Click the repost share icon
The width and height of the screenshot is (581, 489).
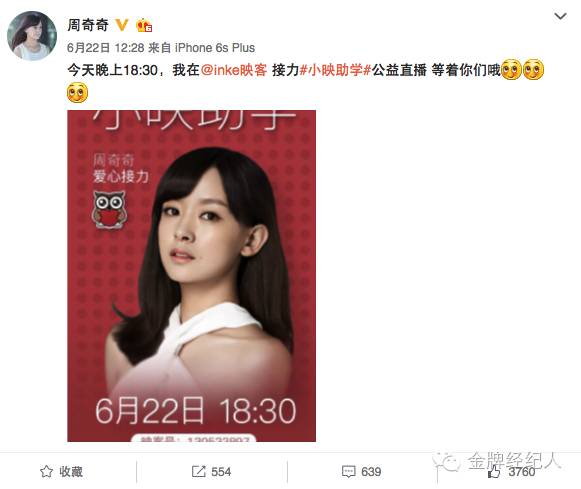199,472
